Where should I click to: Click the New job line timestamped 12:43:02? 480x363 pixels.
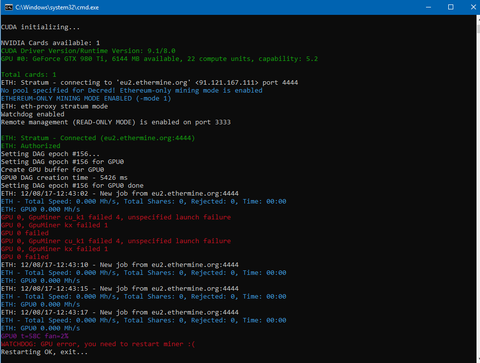coord(120,194)
